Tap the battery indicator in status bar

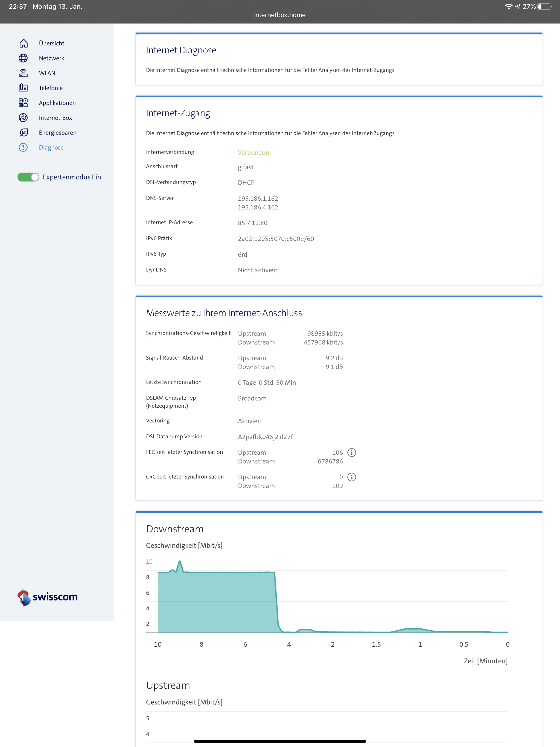[544, 6]
